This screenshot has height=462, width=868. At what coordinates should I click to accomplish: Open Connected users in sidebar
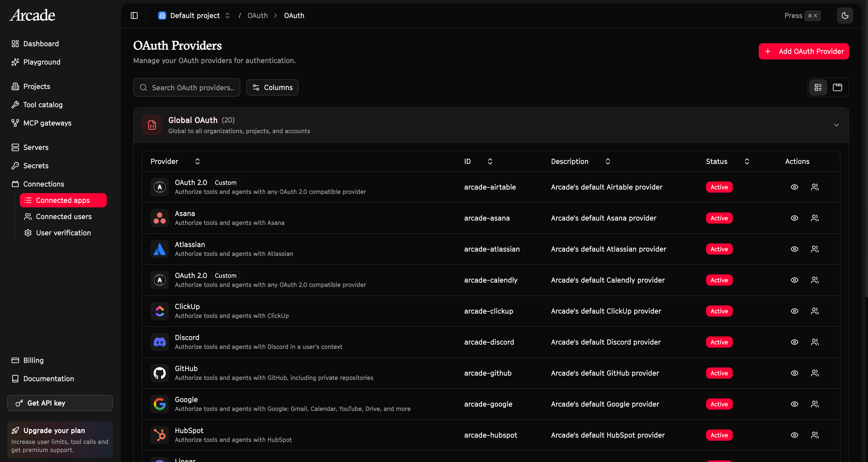click(x=63, y=217)
